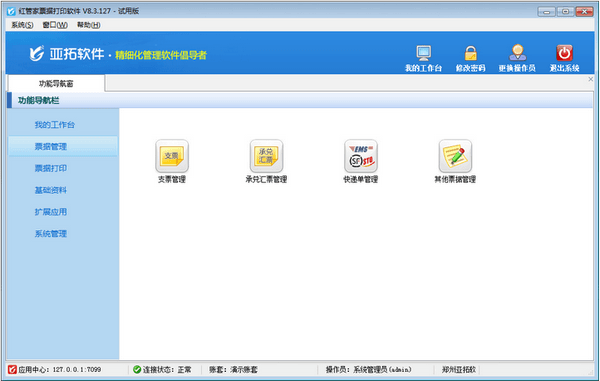Open the 窗口(W) menu
This screenshot has height=381, width=600.
point(55,25)
